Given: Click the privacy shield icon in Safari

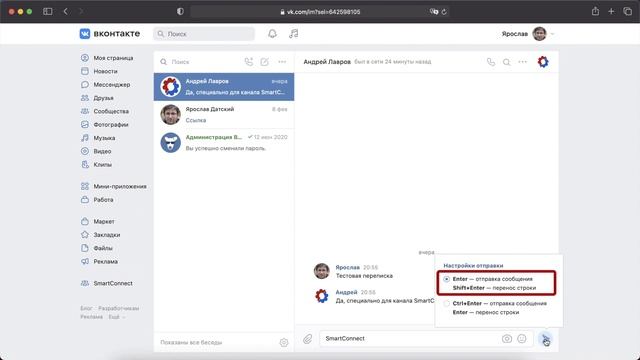Looking at the screenshot, I should click(x=180, y=11).
